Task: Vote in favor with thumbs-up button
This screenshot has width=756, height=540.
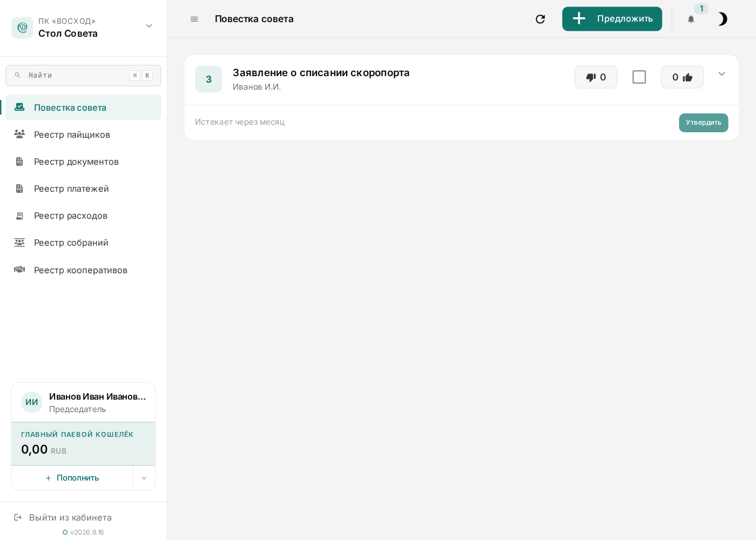Action: 682,77
